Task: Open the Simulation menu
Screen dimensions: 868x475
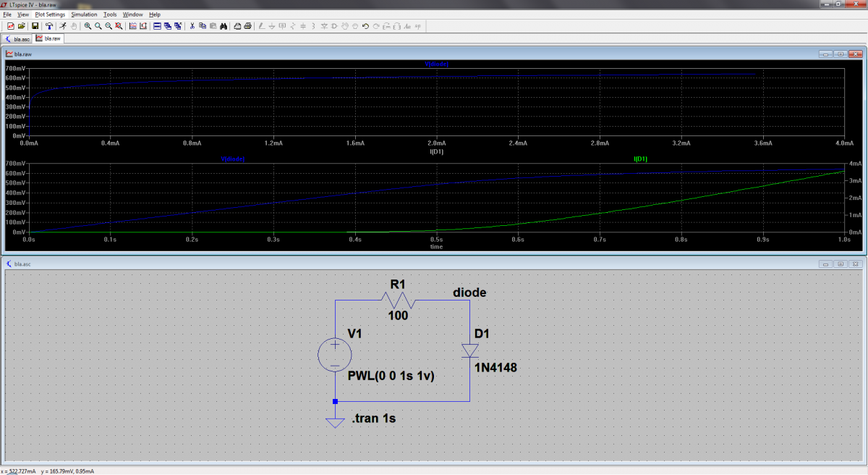Action: point(84,14)
